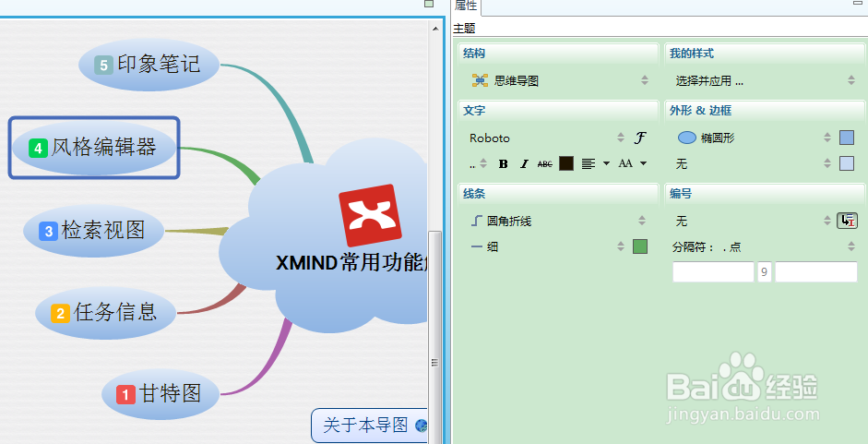Open the 关于本导图 floating topic
The width and height of the screenshot is (868, 444).
coord(369,426)
